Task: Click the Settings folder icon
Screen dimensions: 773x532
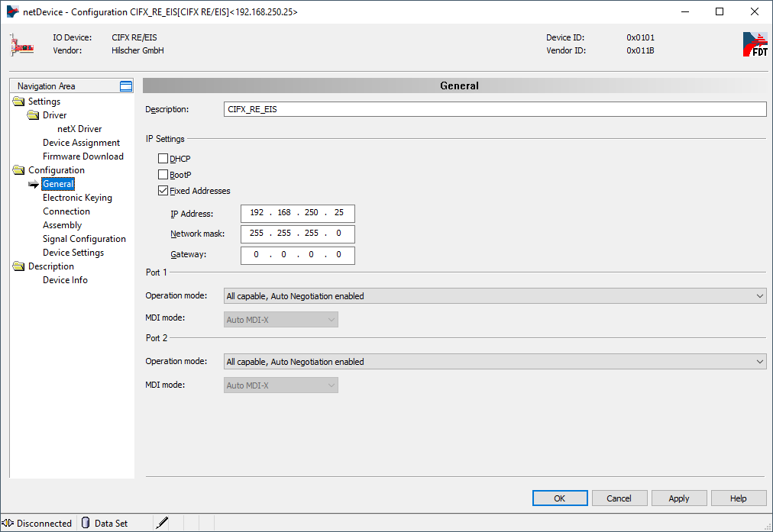Action: click(x=18, y=102)
